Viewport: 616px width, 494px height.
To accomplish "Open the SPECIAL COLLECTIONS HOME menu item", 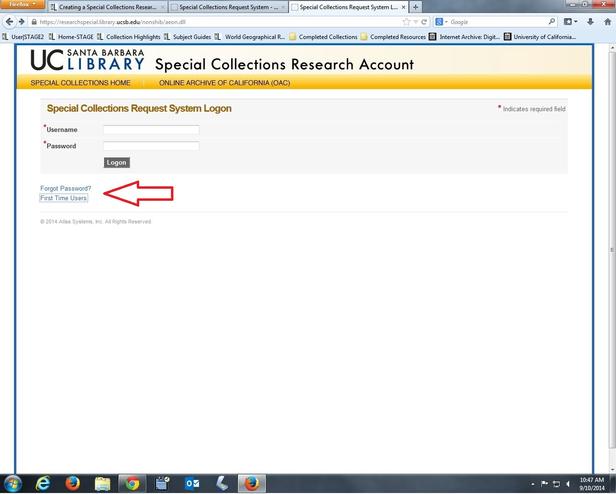I will coord(80,83).
